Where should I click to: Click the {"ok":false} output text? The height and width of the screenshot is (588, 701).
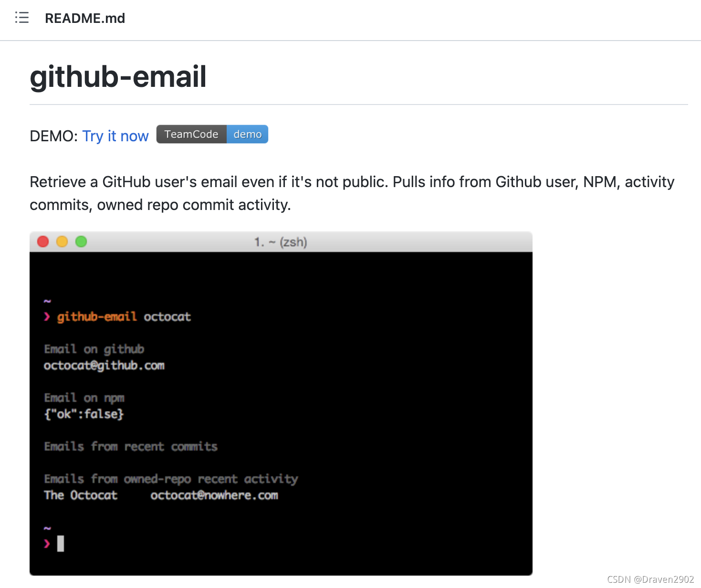click(x=84, y=414)
